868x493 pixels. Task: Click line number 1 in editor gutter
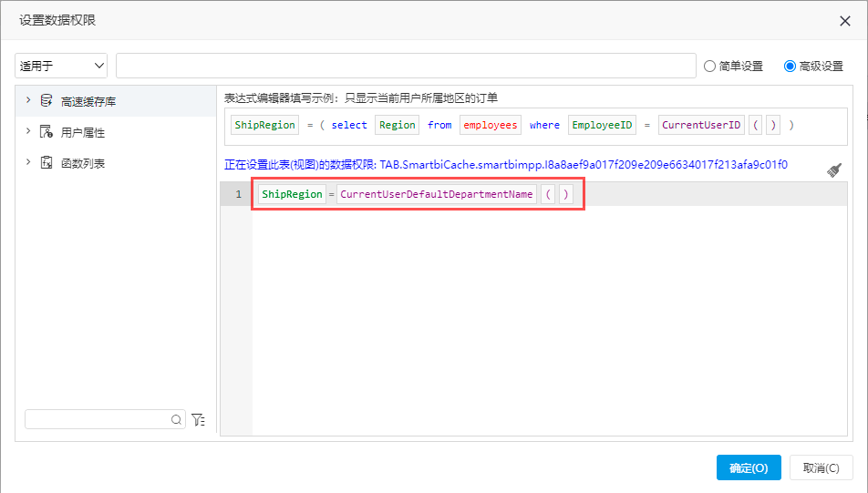(x=238, y=194)
